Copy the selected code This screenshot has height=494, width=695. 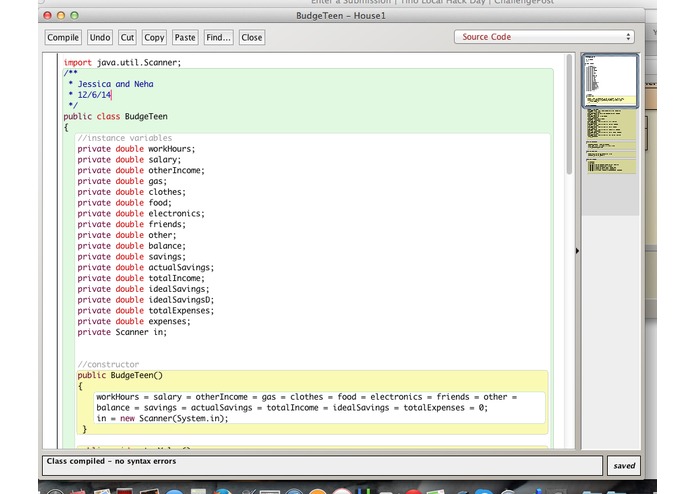click(x=154, y=38)
